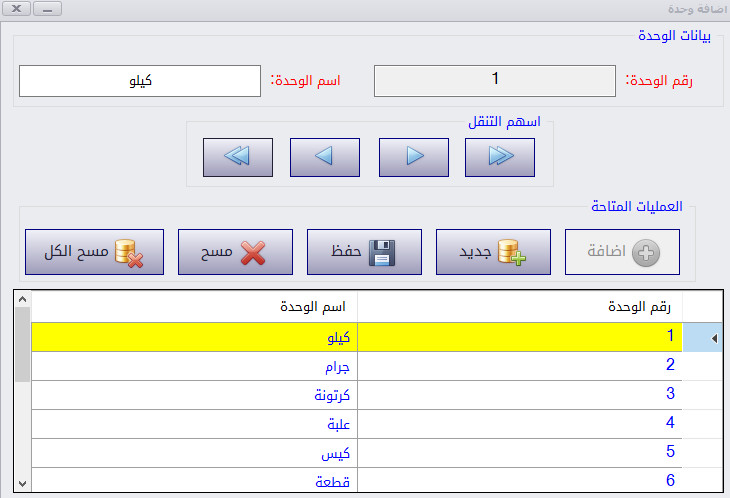Select the cell كرتونة in the table

point(195,396)
